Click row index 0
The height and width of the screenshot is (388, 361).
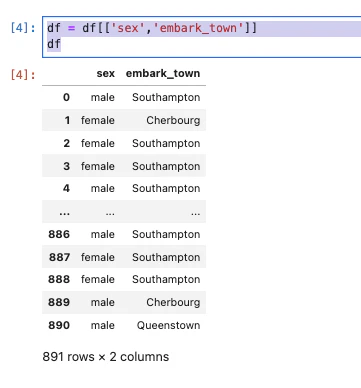click(x=66, y=97)
